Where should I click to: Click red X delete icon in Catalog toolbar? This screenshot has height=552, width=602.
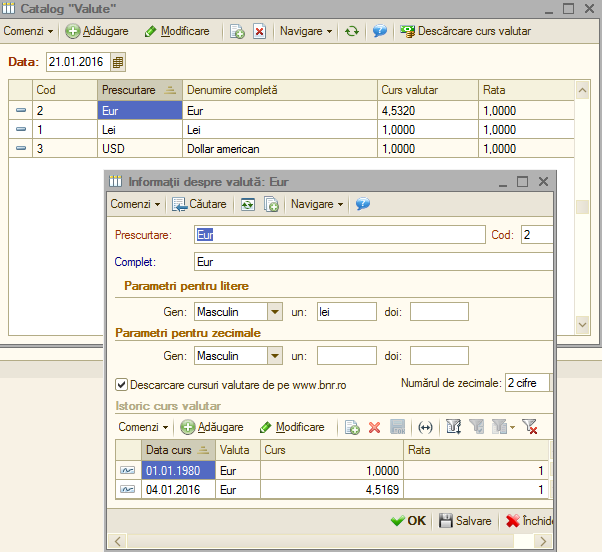tap(260, 31)
